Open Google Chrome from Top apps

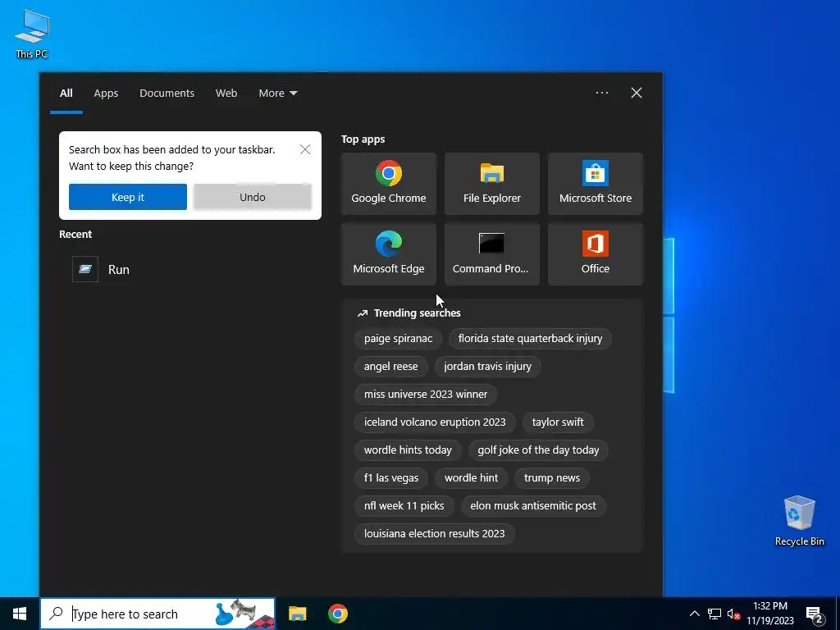tap(388, 184)
